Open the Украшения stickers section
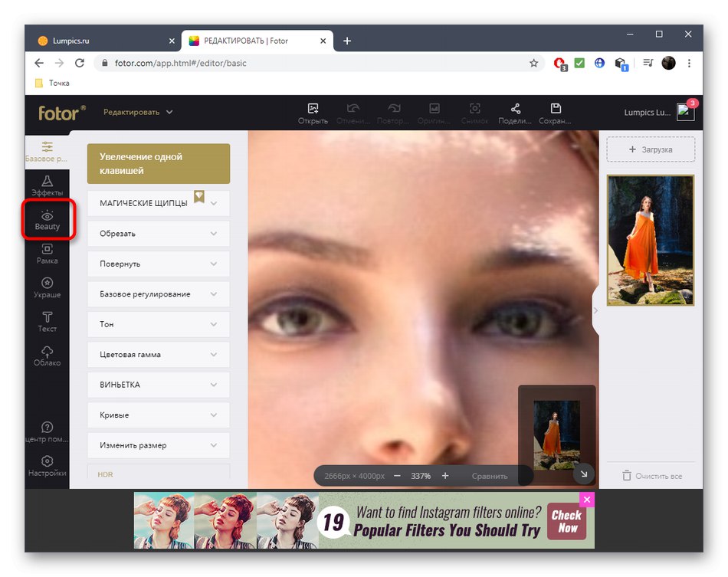Image resolution: width=728 pixels, height=577 pixels. 47,287
